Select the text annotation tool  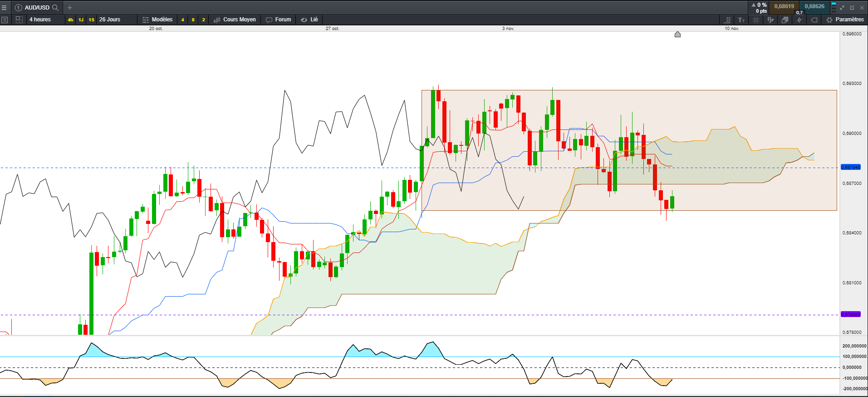(741, 20)
